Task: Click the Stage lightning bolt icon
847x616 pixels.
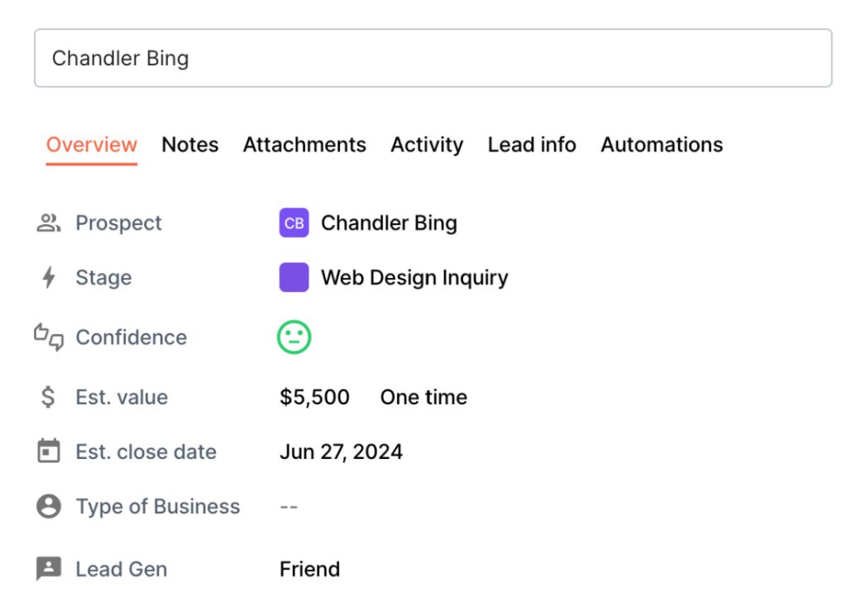Action: [x=49, y=278]
